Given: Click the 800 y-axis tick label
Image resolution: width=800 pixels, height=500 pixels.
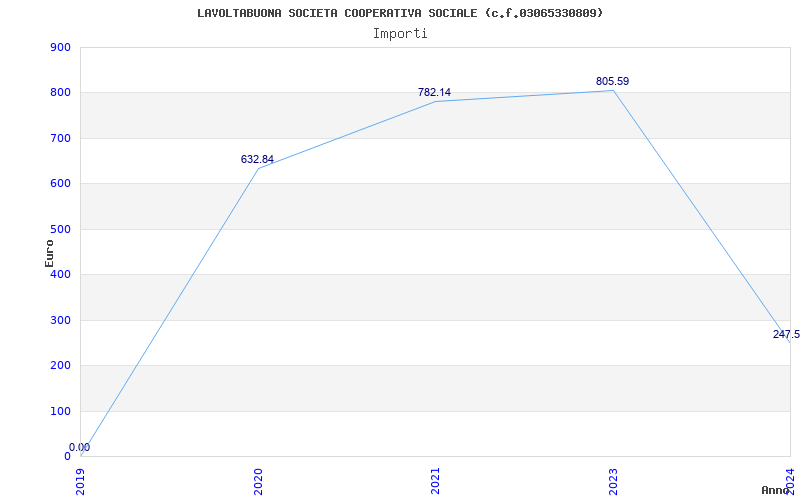Looking at the screenshot, I should (x=60, y=93).
